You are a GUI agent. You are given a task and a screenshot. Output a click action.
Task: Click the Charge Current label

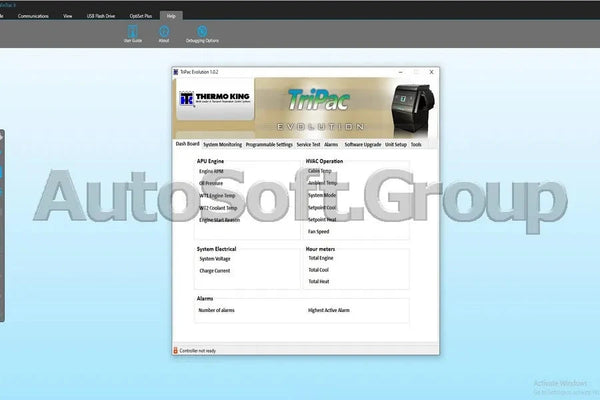215,271
